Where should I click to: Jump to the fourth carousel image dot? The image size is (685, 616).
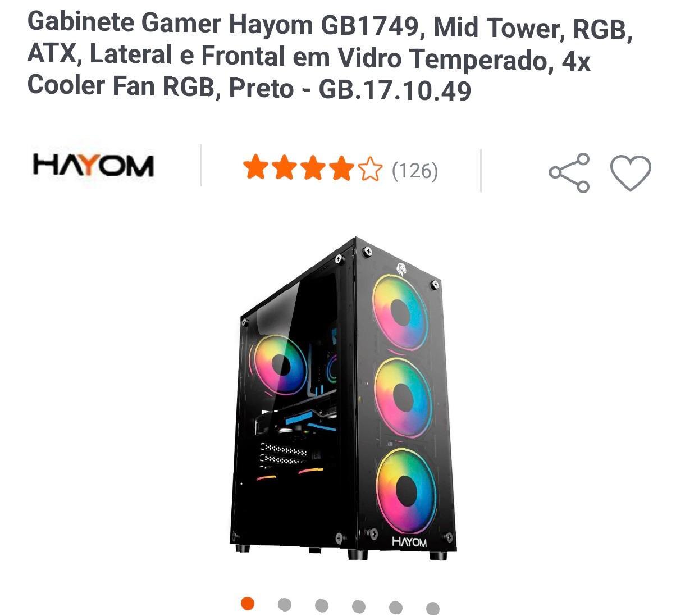(359, 606)
